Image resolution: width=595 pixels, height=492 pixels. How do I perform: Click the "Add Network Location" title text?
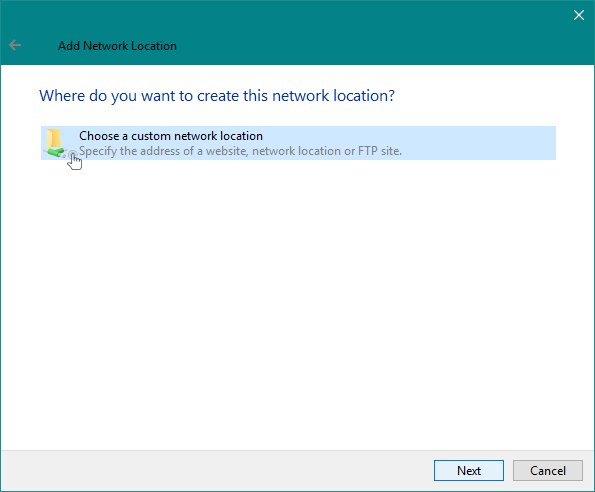[117, 46]
